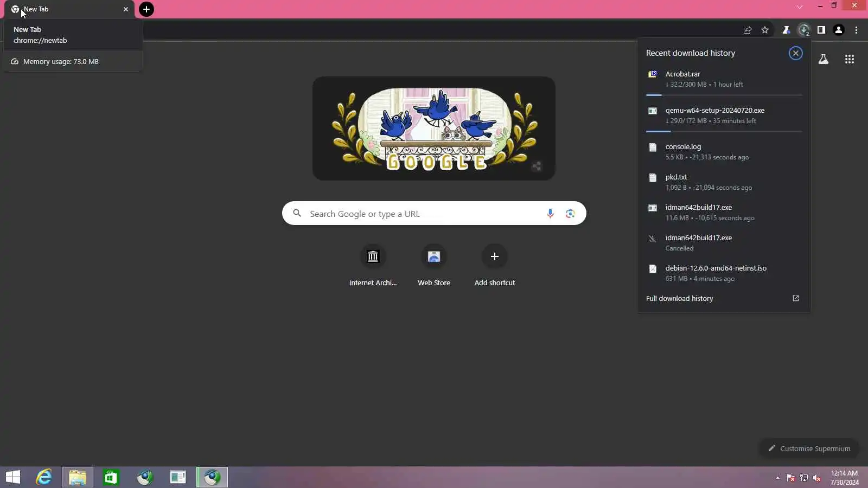Image resolution: width=868 pixels, height=488 pixels.
Task: Click the qemu setup download progress bar
Action: pyautogui.click(x=724, y=131)
